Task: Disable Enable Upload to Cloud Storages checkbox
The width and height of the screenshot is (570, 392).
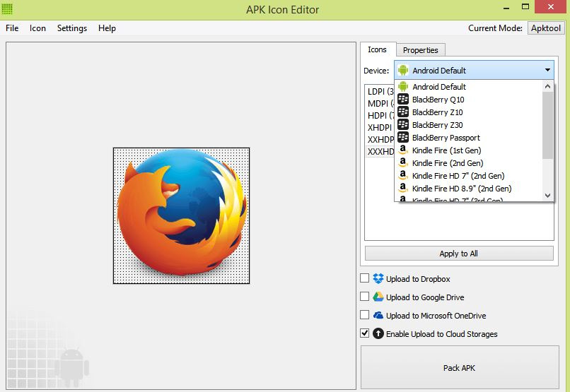Action: 365,333
